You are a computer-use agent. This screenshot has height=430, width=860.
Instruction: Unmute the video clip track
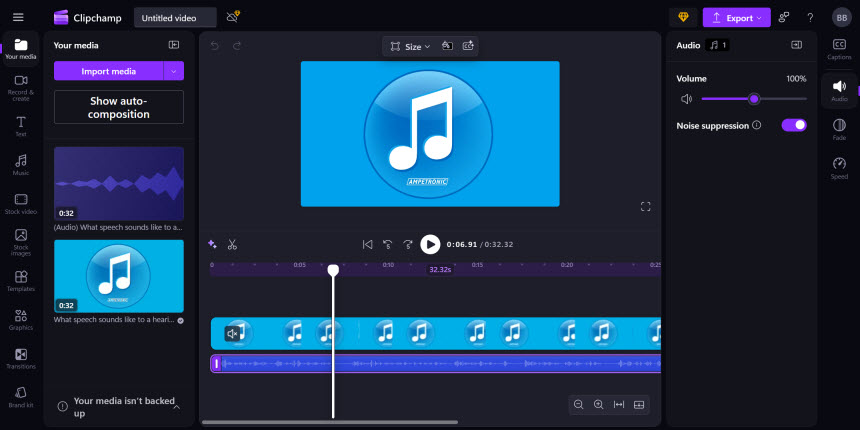tap(232, 333)
